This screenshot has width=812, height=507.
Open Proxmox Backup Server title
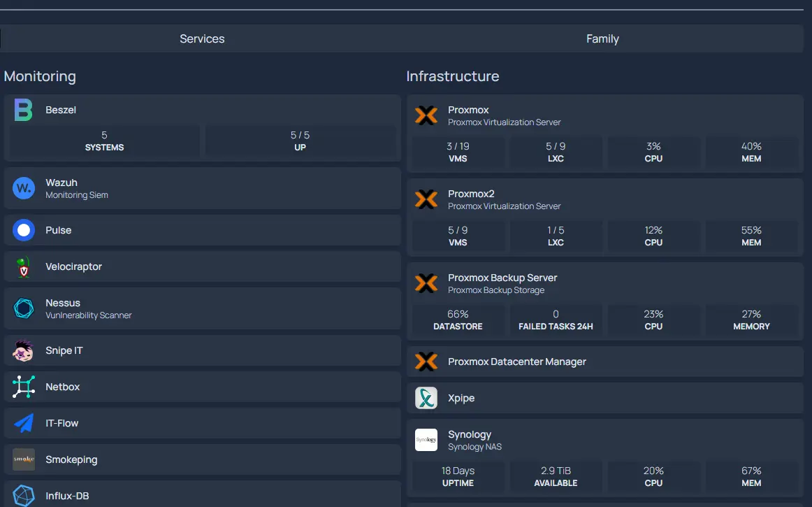point(502,278)
